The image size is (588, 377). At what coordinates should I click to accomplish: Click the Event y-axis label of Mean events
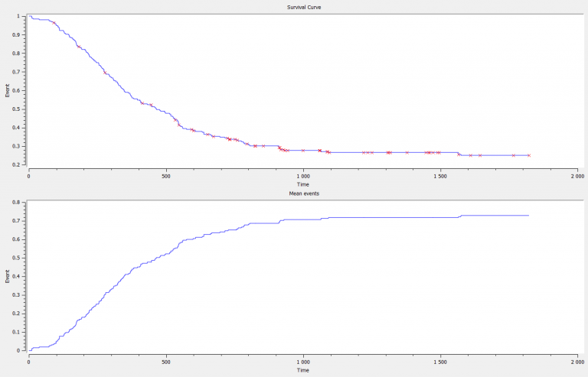8,276
